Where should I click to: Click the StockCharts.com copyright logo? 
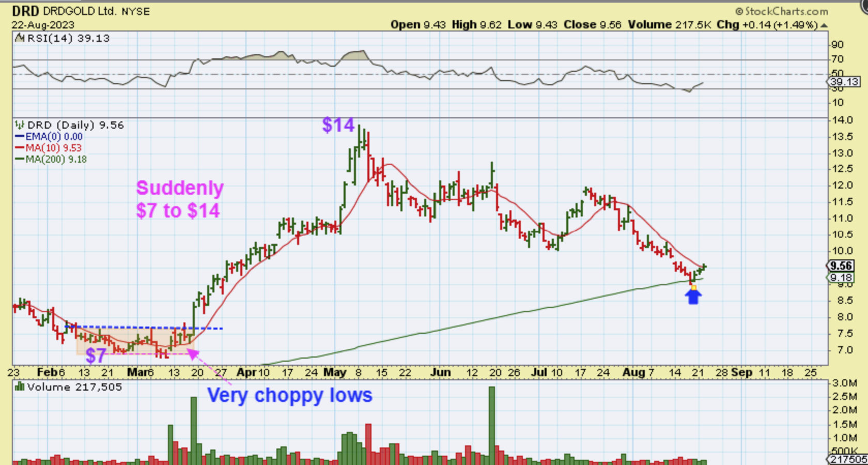click(781, 11)
